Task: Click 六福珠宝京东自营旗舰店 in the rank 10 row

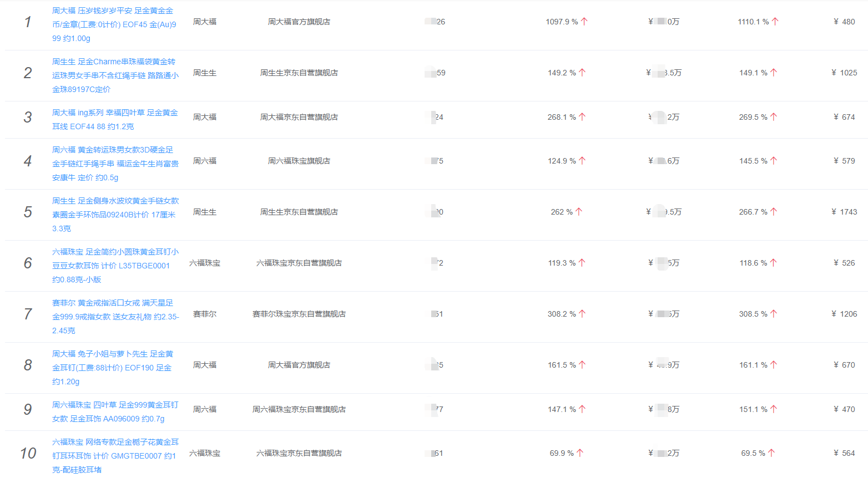Action: point(299,453)
